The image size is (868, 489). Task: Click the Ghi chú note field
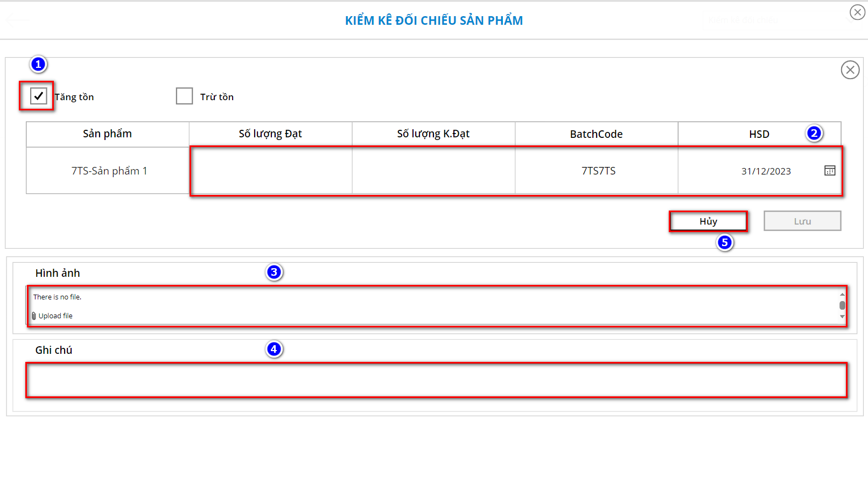(436, 380)
